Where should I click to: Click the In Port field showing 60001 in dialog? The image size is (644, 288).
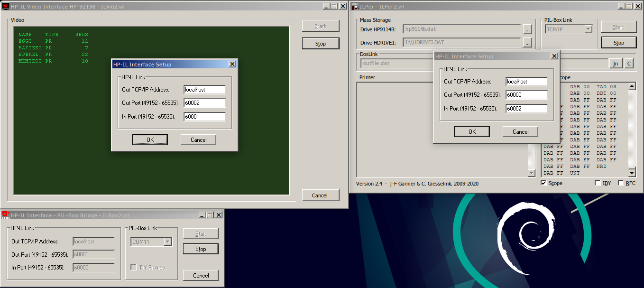[x=204, y=117]
